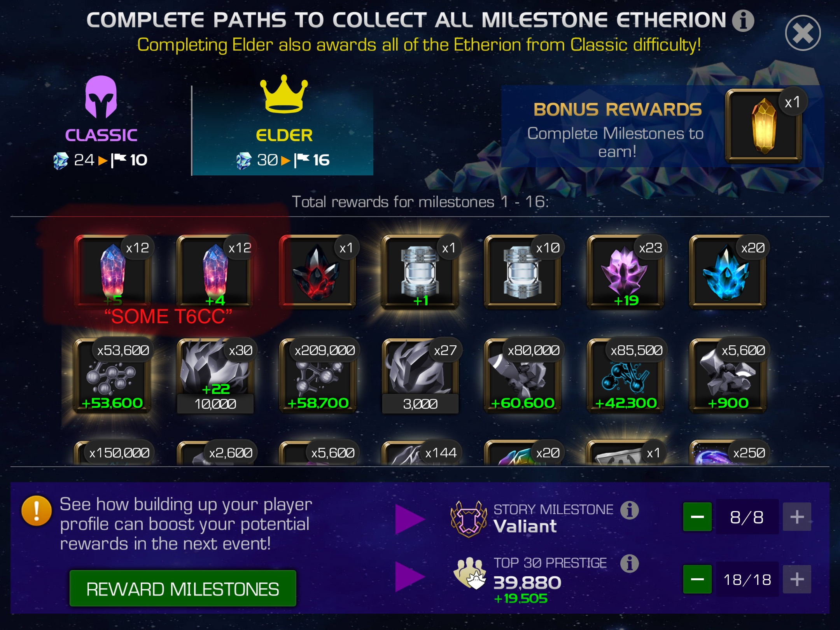Viewport: 840px width, 630px height.
Task: Tap the glowing x1 canister reward
Action: pos(420,272)
